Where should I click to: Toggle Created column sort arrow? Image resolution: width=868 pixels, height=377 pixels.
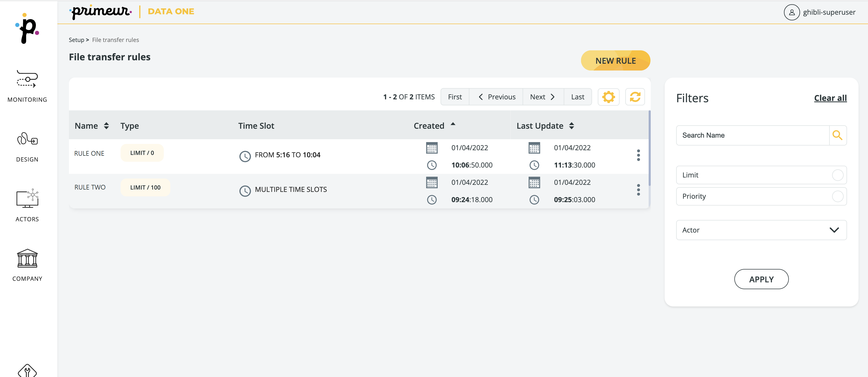453,124
